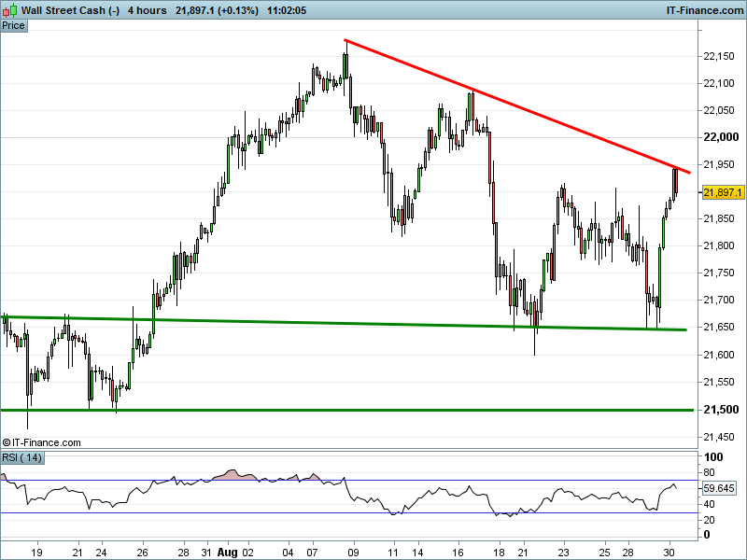The image size is (747, 560).
Task: Click the 4 hours timeframe text
Action: [148, 10]
